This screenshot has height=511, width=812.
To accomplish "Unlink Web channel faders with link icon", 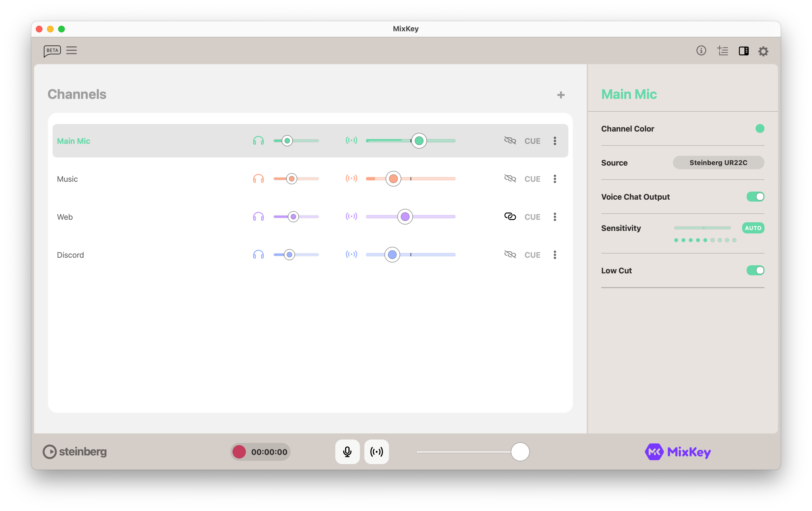I will [510, 216].
